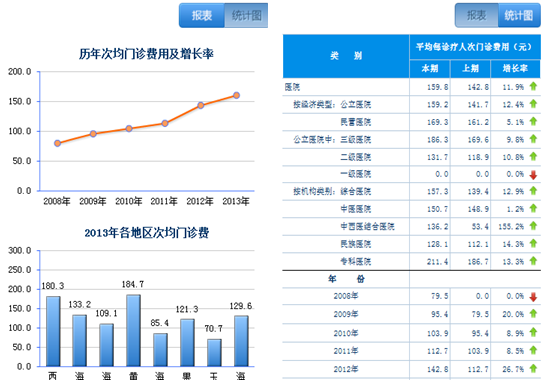The height and width of the screenshot is (387, 544).
Task: Click the 26.7% growth rate cell
Action: 513,369
